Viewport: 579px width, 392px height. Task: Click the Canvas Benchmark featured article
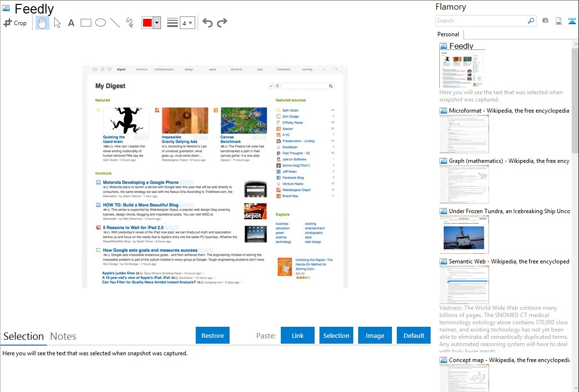click(231, 139)
